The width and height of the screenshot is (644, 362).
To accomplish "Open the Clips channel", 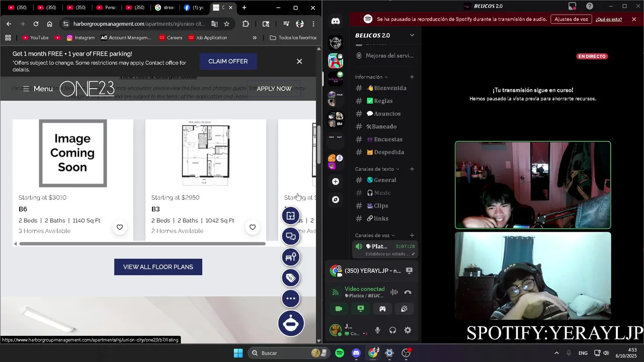I will (385, 206).
